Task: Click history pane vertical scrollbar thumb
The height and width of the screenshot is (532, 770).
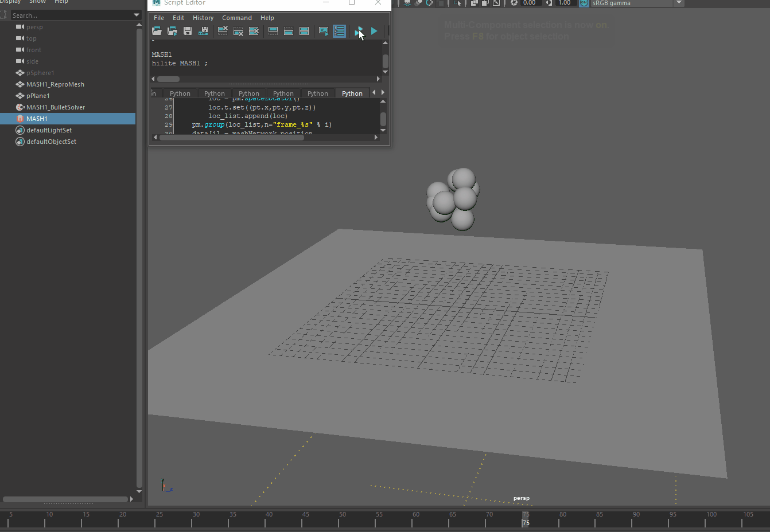Action: coord(385,60)
